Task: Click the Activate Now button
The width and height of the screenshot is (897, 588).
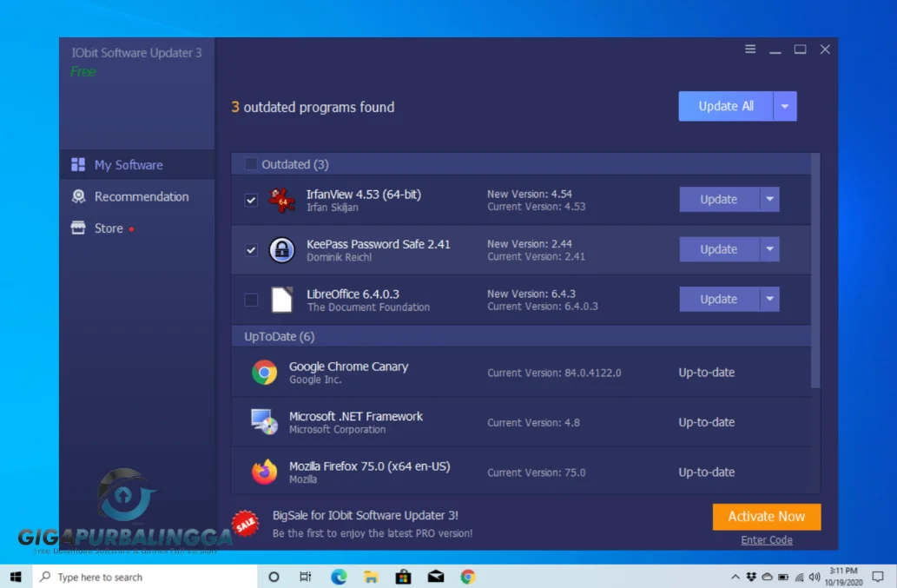Action: pos(766,516)
